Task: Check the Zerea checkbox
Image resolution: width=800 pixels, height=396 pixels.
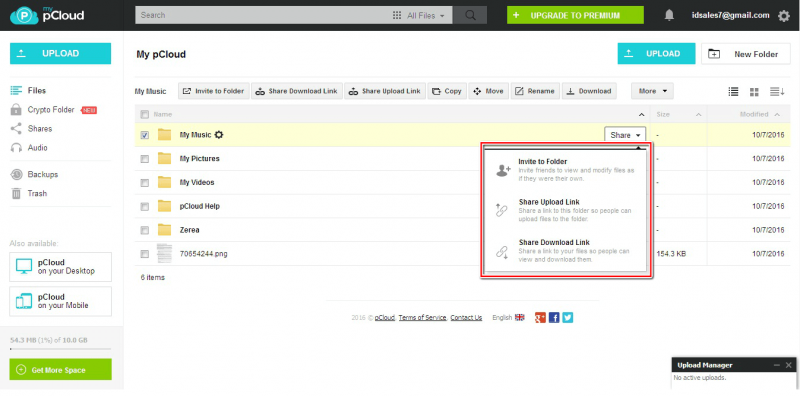Action: [145, 230]
